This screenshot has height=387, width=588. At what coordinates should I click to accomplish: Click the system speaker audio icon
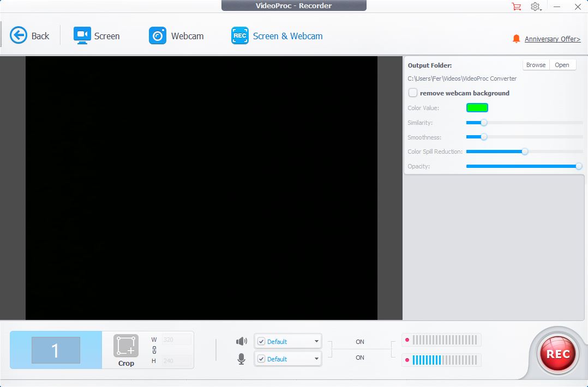[242, 341]
